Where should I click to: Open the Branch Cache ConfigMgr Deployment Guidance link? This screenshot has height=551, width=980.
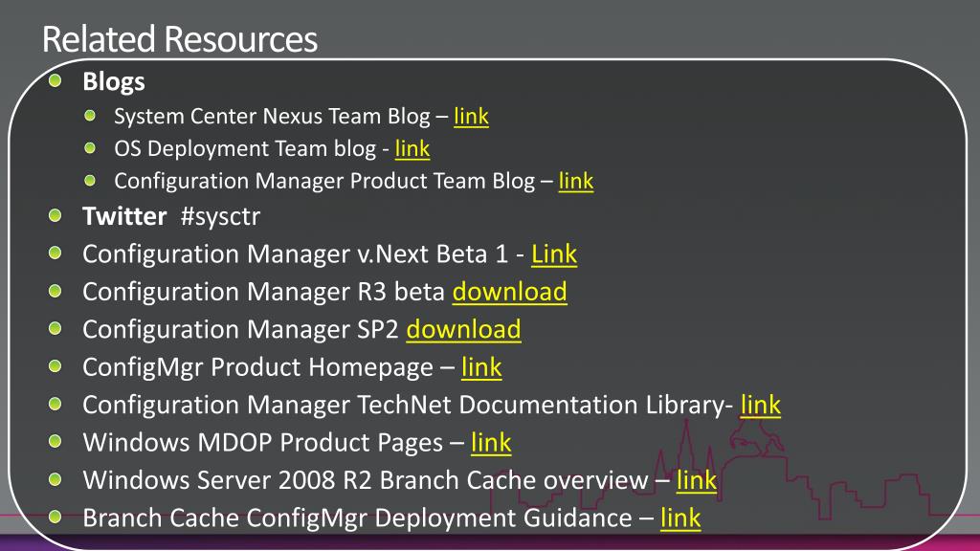pyautogui.click(x=680, y=518)
